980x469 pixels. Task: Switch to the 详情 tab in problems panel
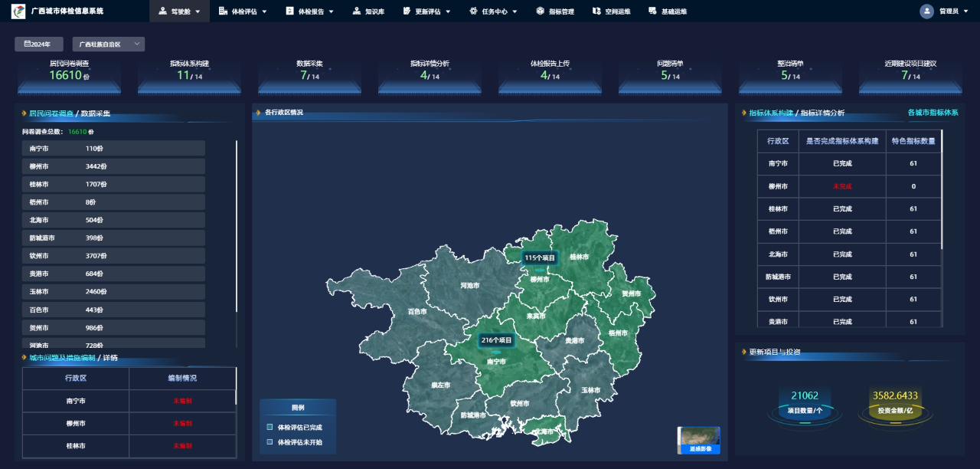tap(110, 358)
